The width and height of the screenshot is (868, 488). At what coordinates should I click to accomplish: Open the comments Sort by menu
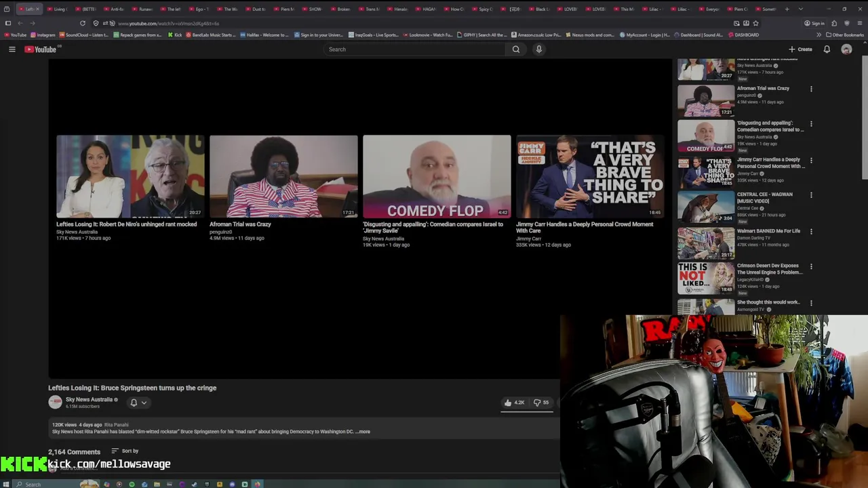[x=125, y=451]
